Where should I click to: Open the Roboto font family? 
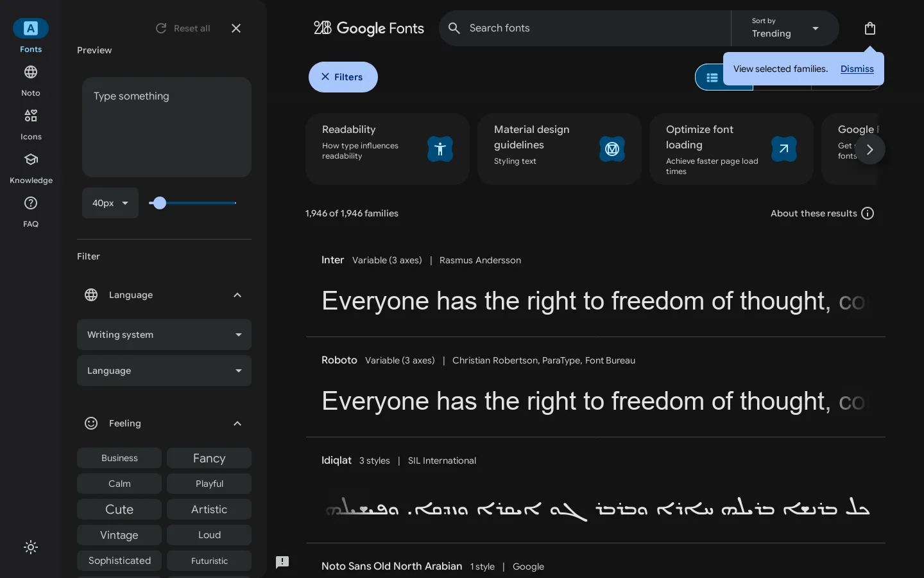339,360
